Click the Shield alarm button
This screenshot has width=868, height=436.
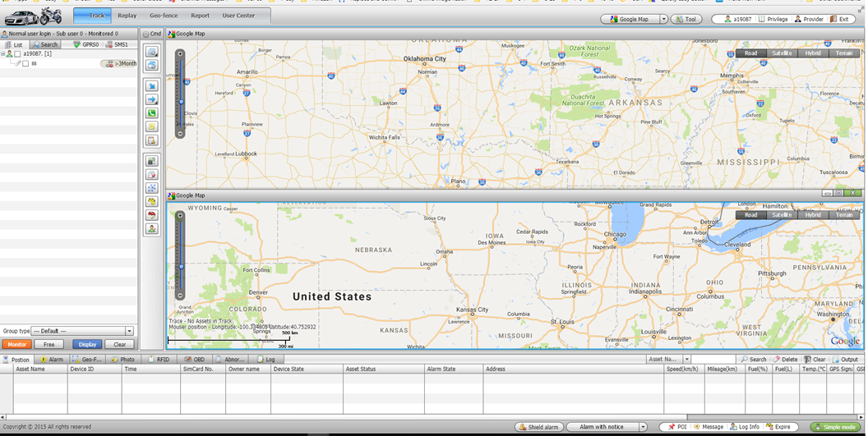539,427
